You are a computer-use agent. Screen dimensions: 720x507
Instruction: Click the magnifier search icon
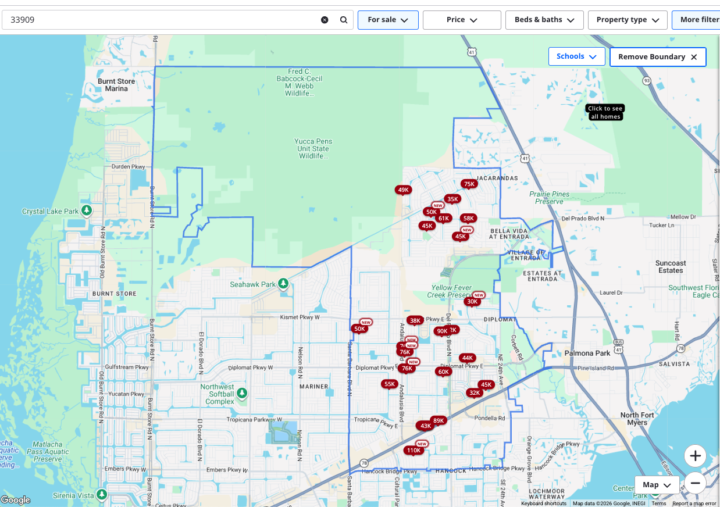(x=343, y=20)
